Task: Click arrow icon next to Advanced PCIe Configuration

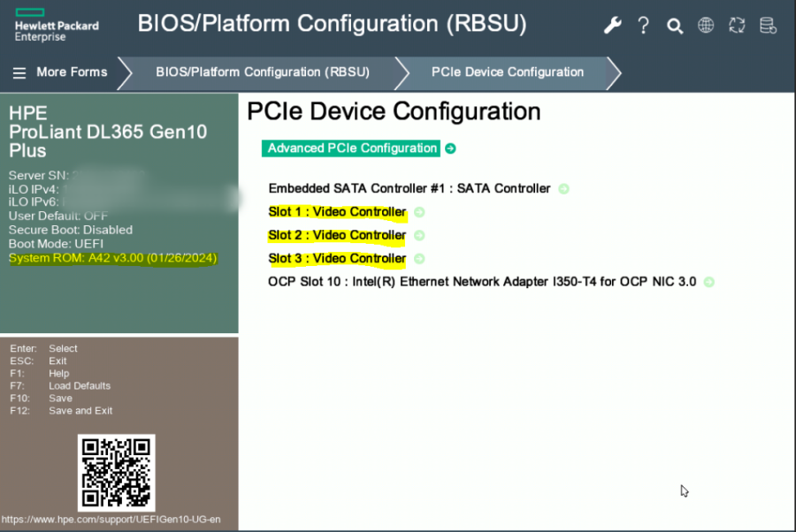Action: (x=450, y=148)
